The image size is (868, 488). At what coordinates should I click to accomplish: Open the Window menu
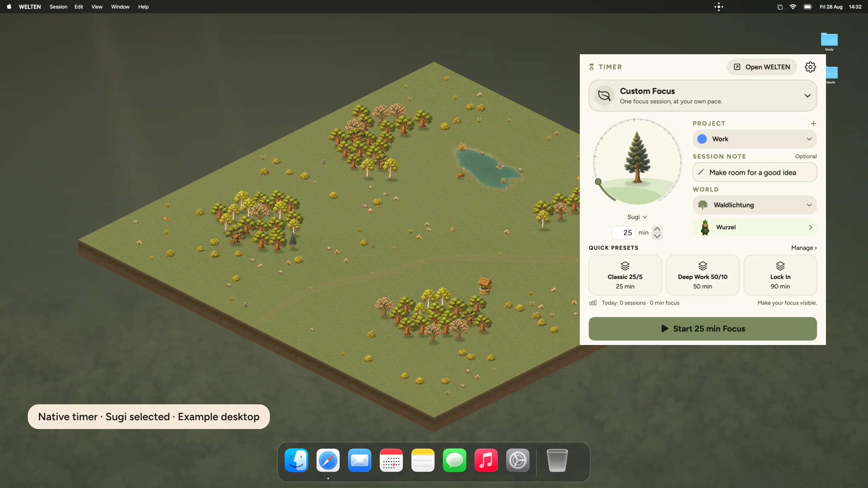120,7
